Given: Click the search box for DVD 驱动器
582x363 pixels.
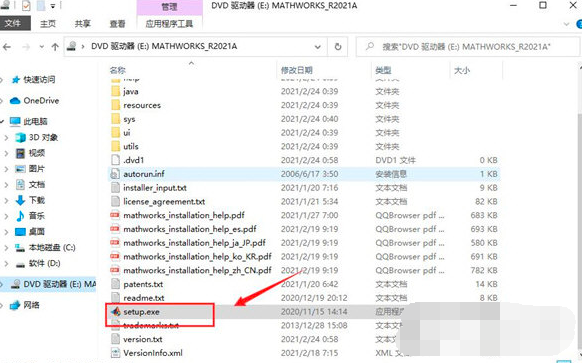Looking at the screenshot, I should coord(467,47).
